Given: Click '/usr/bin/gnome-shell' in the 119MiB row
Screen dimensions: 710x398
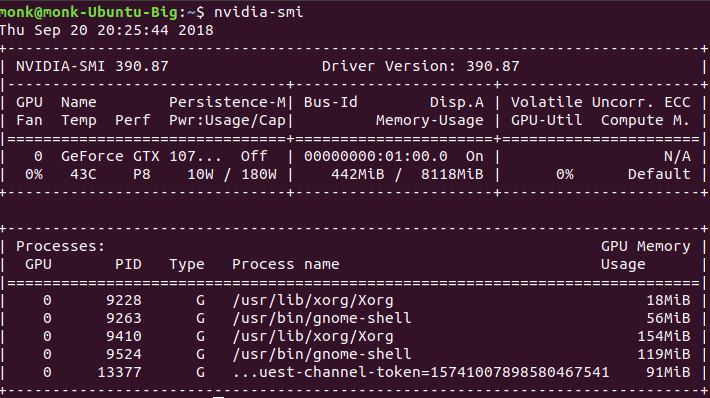Looking at the screenshot, I should pyautogui.click(x=321, y=355).
